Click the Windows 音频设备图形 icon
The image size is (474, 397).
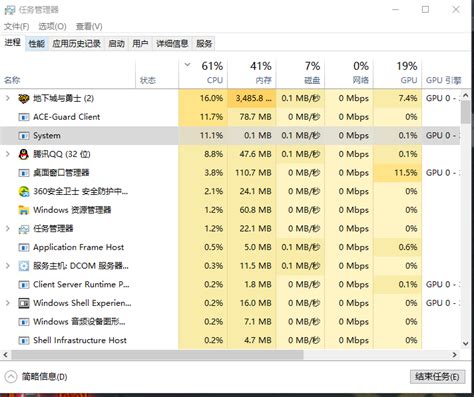24,322
